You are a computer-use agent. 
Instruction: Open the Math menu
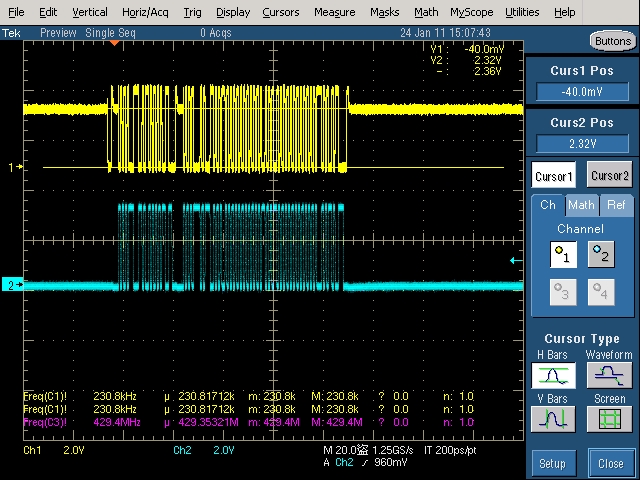pyautogui.click(x=426, y=12)
